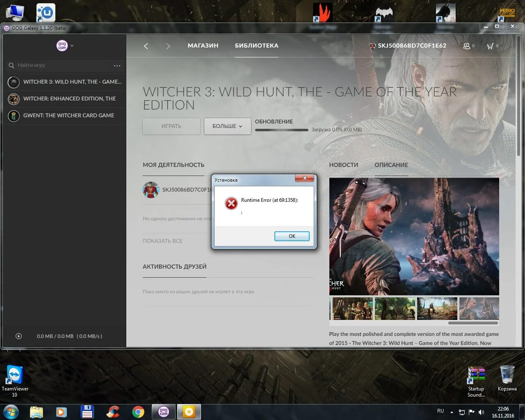Close the Установка error dialog
525x420 pixels.
point(305,178)
